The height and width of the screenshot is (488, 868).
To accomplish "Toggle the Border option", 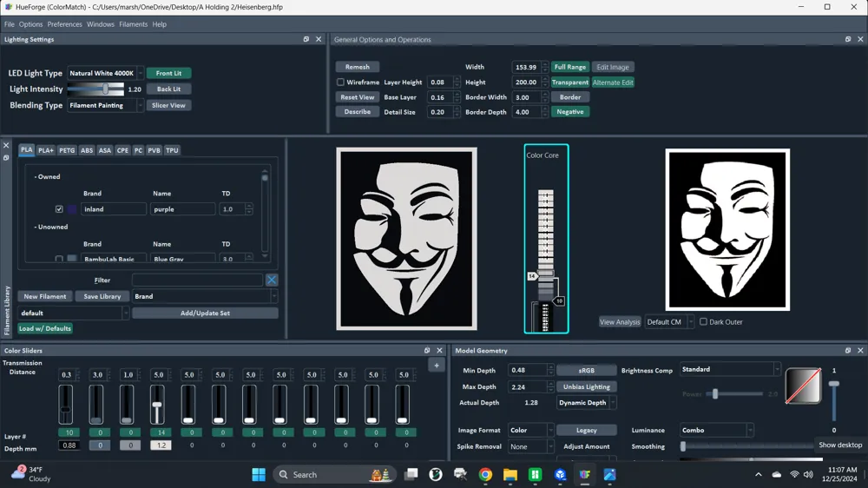I will point(569,97).
